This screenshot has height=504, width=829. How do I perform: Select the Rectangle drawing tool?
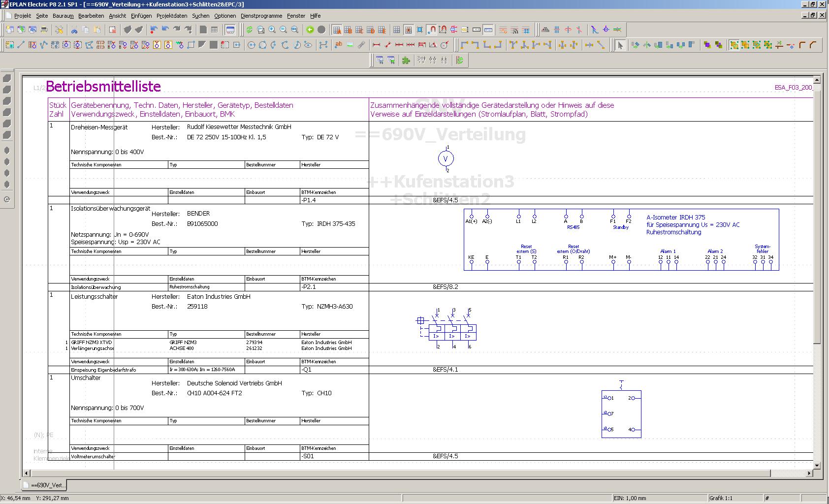coord(191,45)
